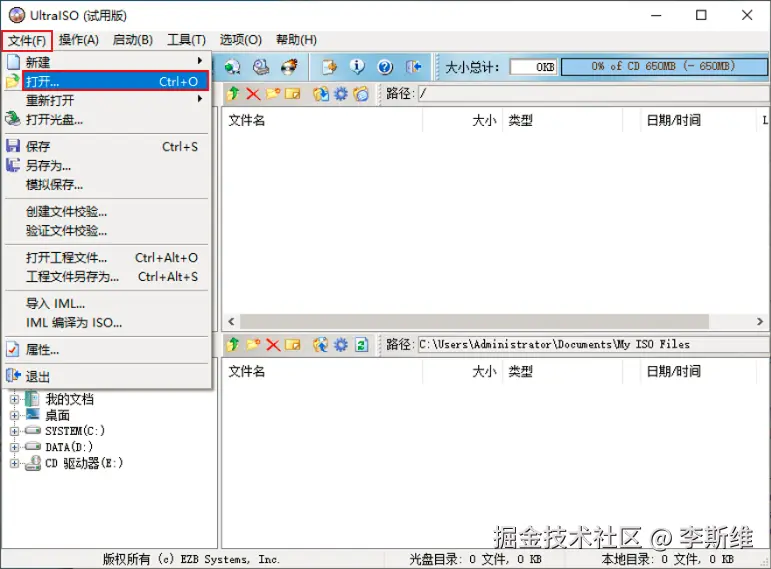Image resolution: width=771 pixels, height=569 pixels.
Task: Expand the 重新打开 submenu
Action: [107, 100]
